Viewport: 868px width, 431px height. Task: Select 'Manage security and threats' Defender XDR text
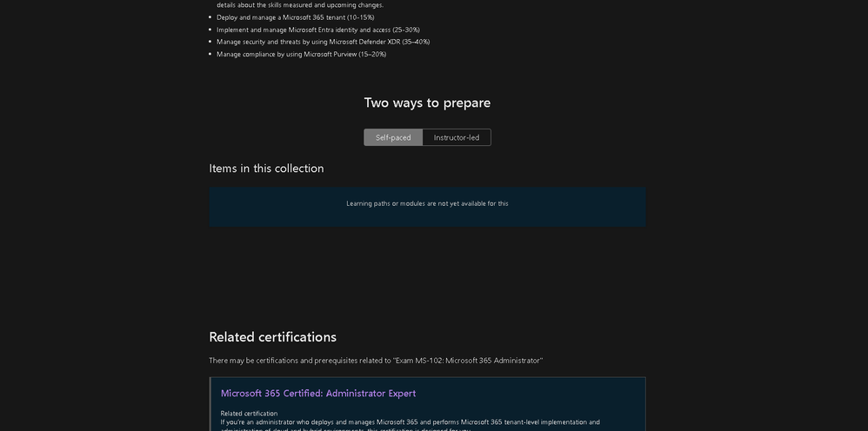[324, 42]
